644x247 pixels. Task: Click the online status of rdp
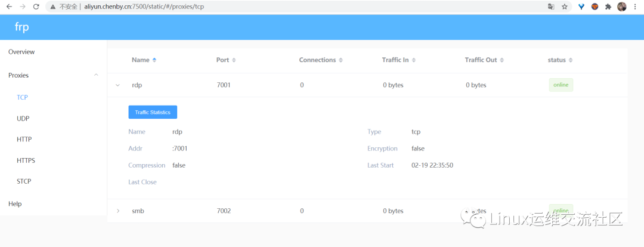[x=561, y=85]
